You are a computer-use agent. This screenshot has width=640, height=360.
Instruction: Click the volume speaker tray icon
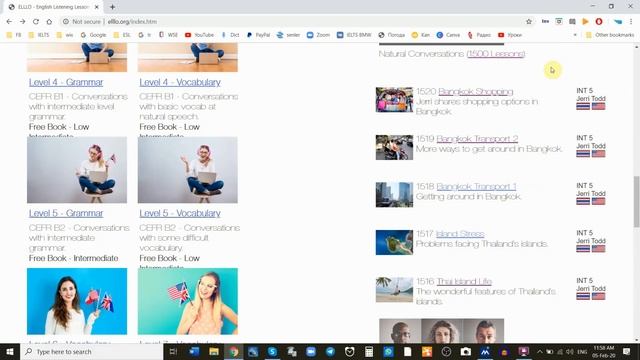click(x=570, y=351)
